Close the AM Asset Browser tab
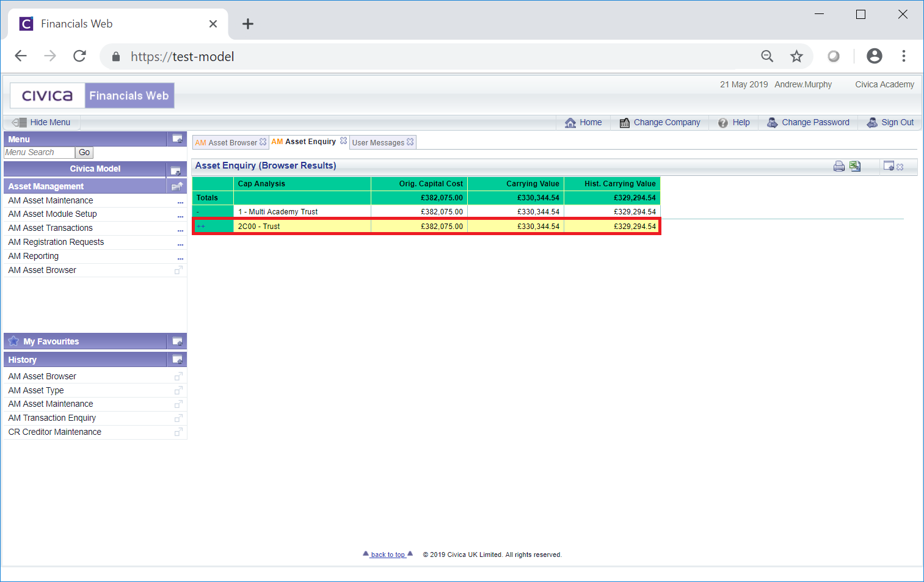Screen dimensions: 924x582 (263, 142)
